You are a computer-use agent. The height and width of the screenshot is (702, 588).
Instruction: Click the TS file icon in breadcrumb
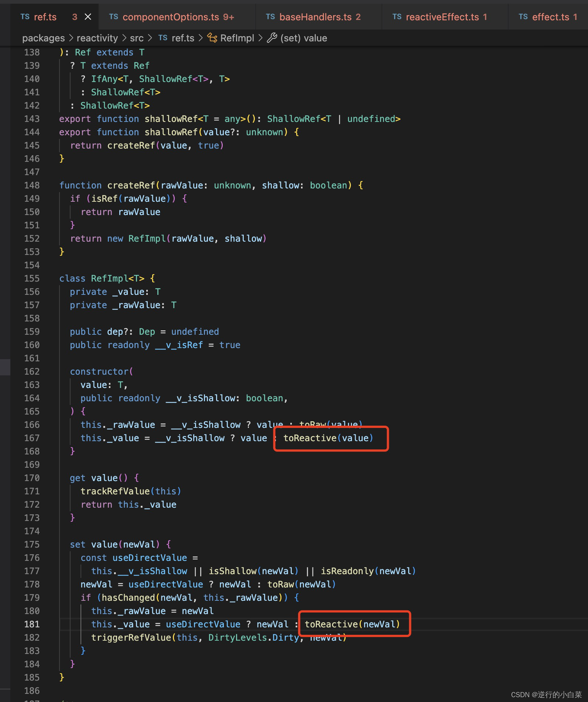pos(163,38)
